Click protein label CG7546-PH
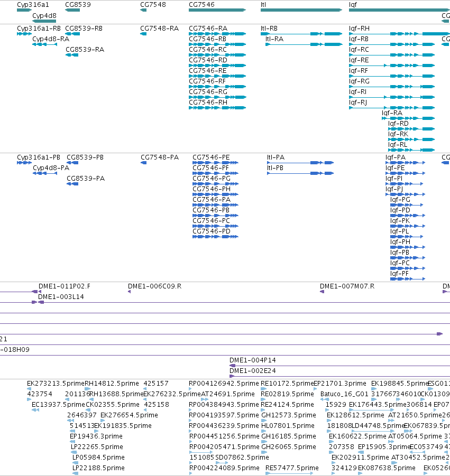Image resolution: width=450 pixels, height=476 pixels. [212, 189]
